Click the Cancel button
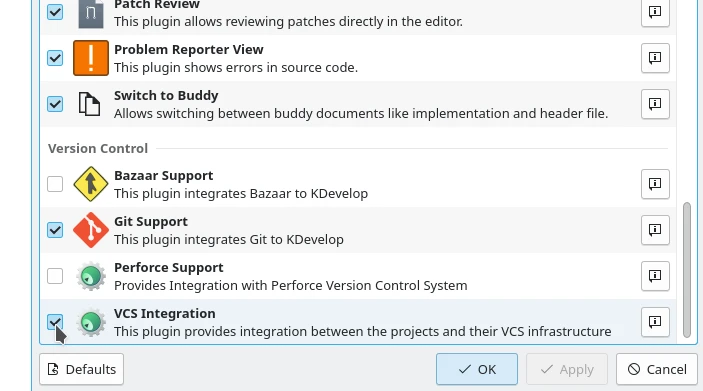The image size is (703, 391). pyautogui.click(x=657, y=369)
